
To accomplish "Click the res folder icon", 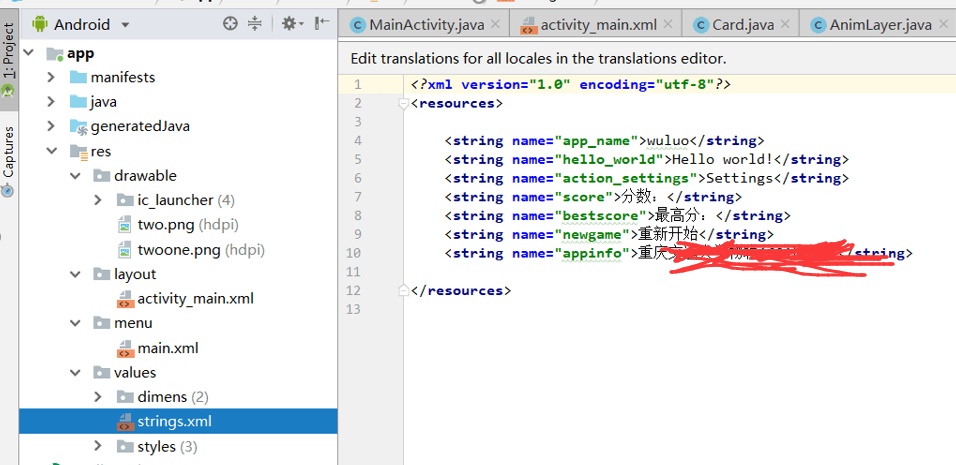I will tap(79, 152).
